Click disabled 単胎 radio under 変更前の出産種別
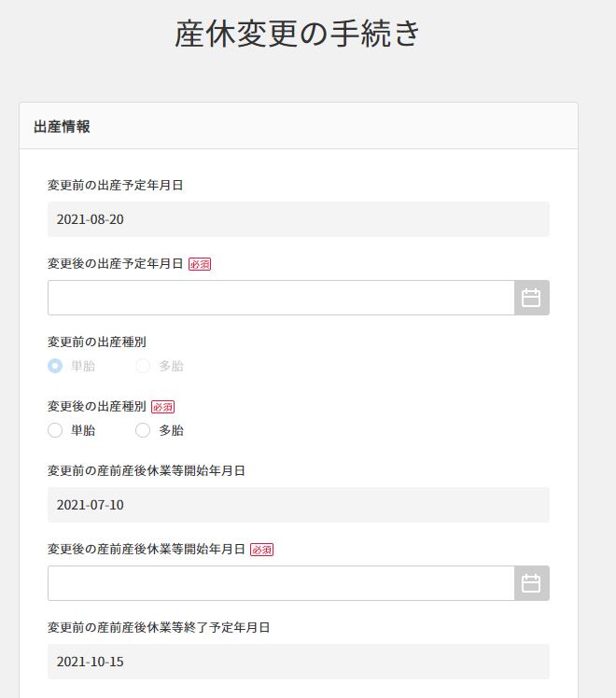This screenshot has height=698, width=616. tap(55, 366)
